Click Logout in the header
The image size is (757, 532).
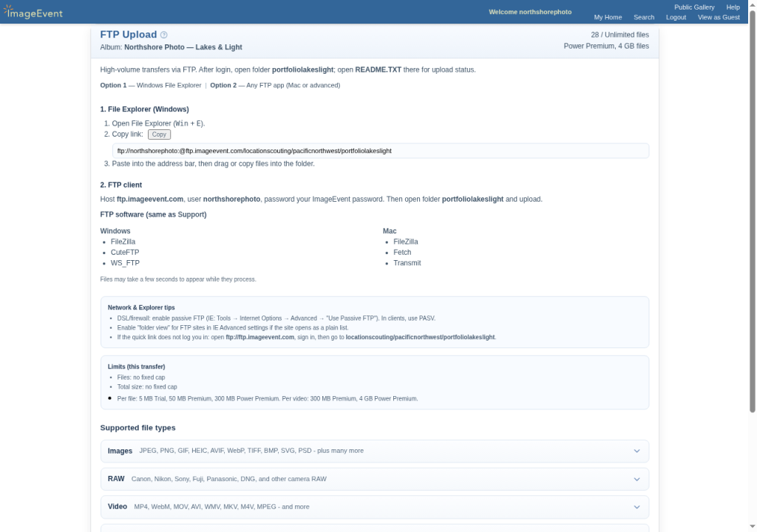point(676,18)
